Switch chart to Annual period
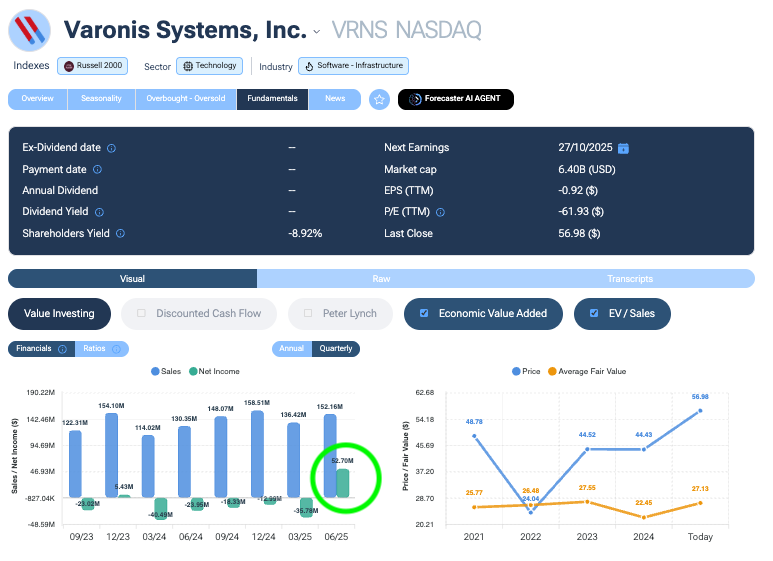The height and width of the screenshot is (561, 773). pyautogui.click(x=292, y=349)
